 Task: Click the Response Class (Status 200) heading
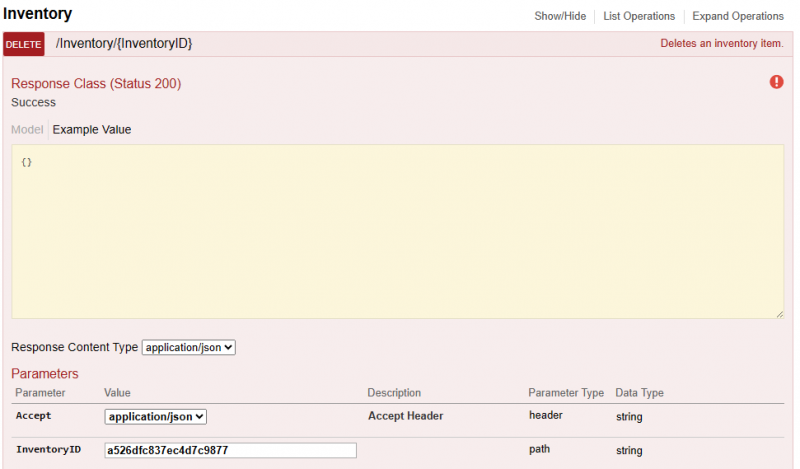[x=96, y=83]
